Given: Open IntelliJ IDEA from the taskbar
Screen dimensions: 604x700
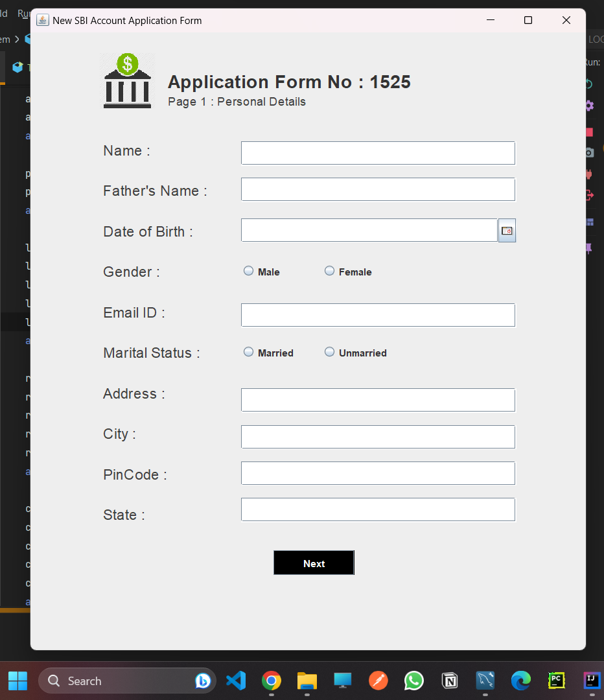Looking at the screenshot, I should tap(592, 681).
